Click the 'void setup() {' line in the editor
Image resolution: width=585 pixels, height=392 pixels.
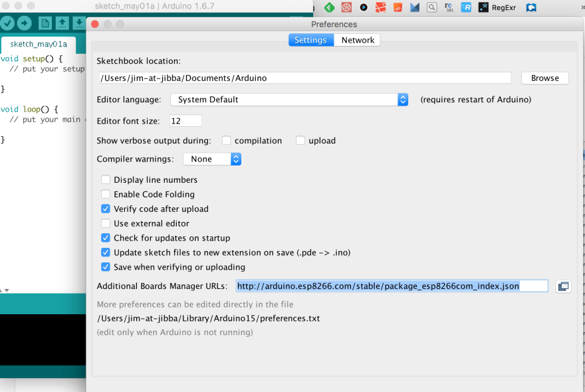[x=31, y=58]
